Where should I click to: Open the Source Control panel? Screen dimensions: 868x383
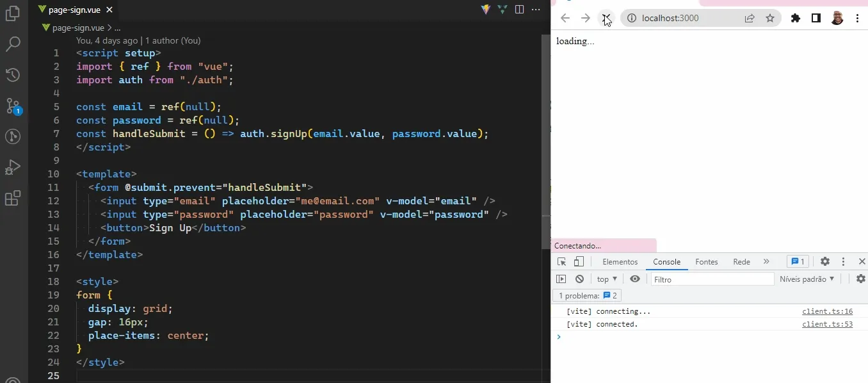(x=13, y=106)
